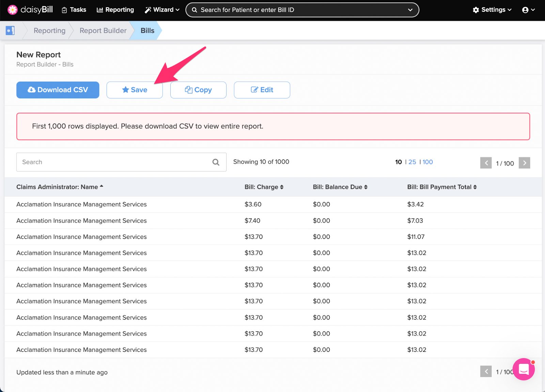Click the Wizard wand icon
This screenshot has width=545, height=392.
[x=148, y=10]
